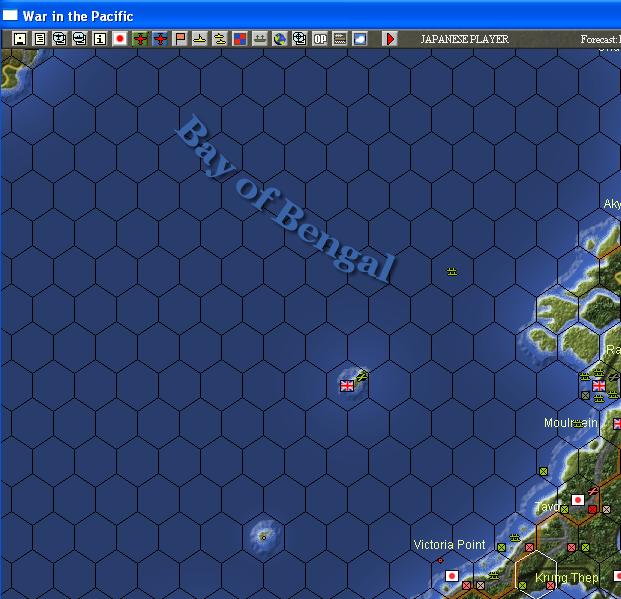The width and height of the screenshot is (621, 599).
Task: Open the globe map icon
Action: pyautogui.click(x=280, y=39)
